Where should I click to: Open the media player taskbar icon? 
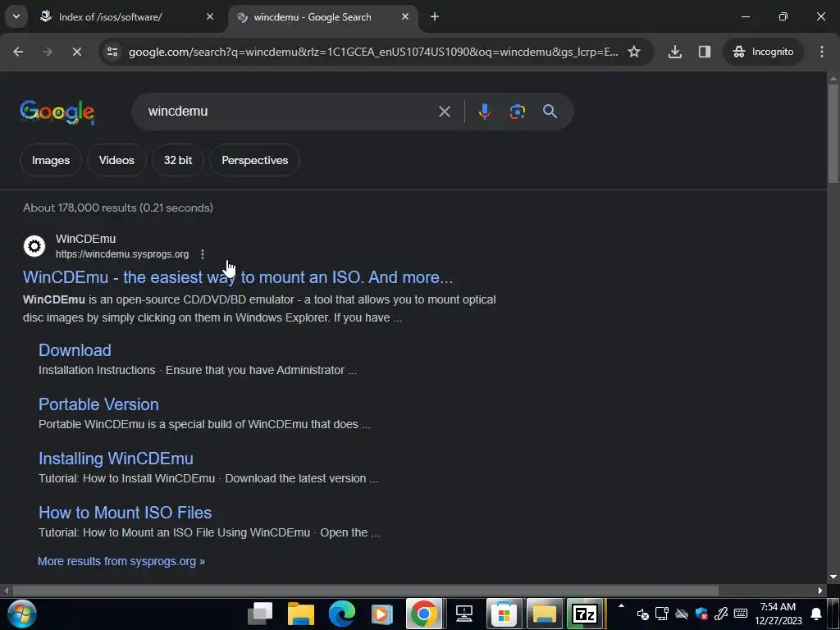point(382,614)
